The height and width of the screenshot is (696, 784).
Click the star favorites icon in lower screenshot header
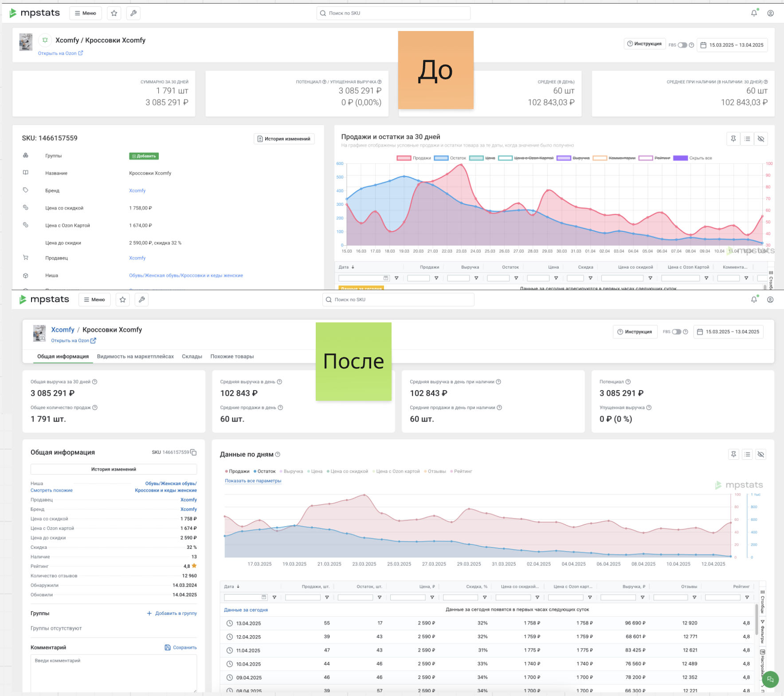[x=123, y=300]
